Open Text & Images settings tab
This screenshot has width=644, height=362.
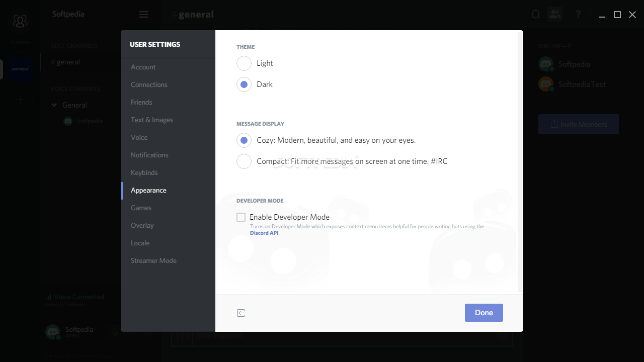(x=168, y=120)
